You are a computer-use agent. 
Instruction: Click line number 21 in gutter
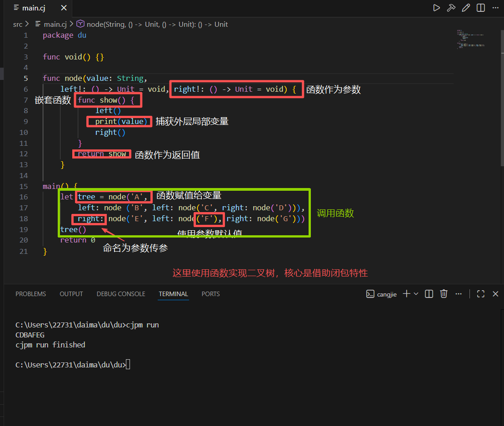[x=24, y=251]
